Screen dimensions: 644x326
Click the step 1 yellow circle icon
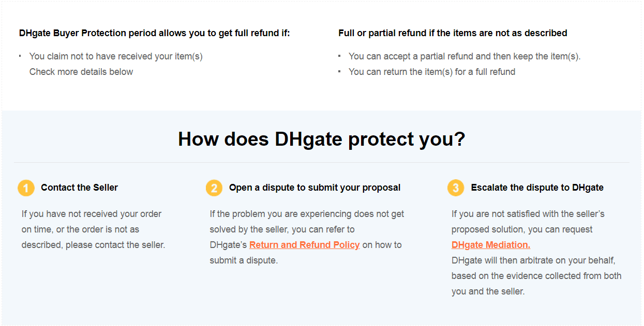26,188
